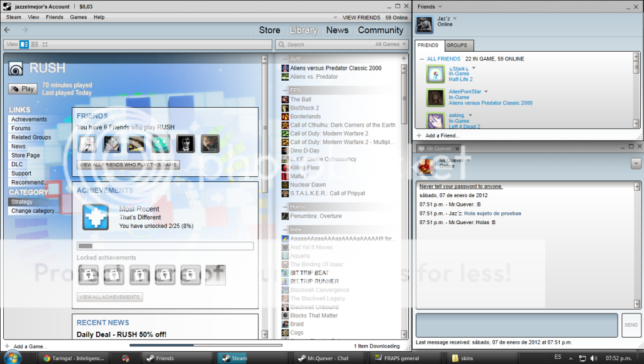The width and height of the screenshot is (644, 364).
Task: Click the Play button for RUSH
Action: [x=23, y=89]
